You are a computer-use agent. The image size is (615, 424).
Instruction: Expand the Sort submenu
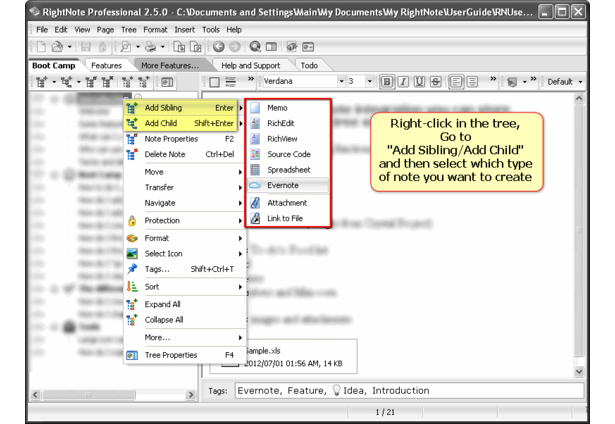pyautogui.click(x=184, y=287)
